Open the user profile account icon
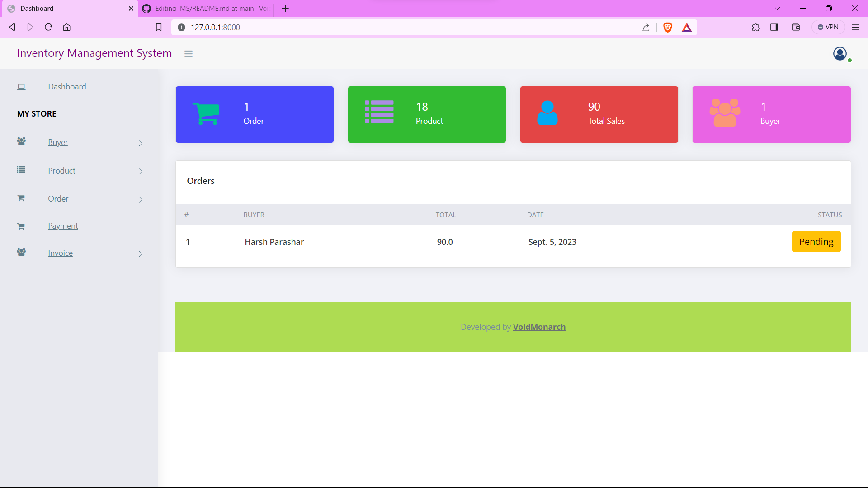This screenshot has height=488, width=868. pyautogui.click(x=840, y=53)
